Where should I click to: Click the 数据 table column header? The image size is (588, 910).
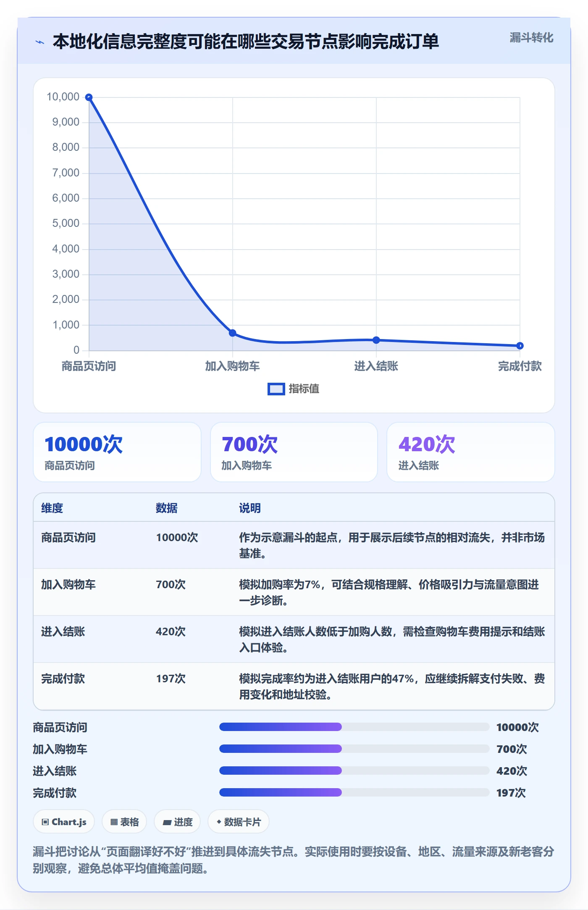167,508
